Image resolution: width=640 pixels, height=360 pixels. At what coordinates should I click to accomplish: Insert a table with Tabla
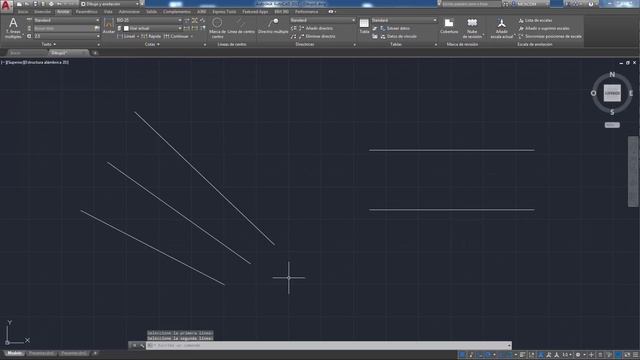[364, 26]
